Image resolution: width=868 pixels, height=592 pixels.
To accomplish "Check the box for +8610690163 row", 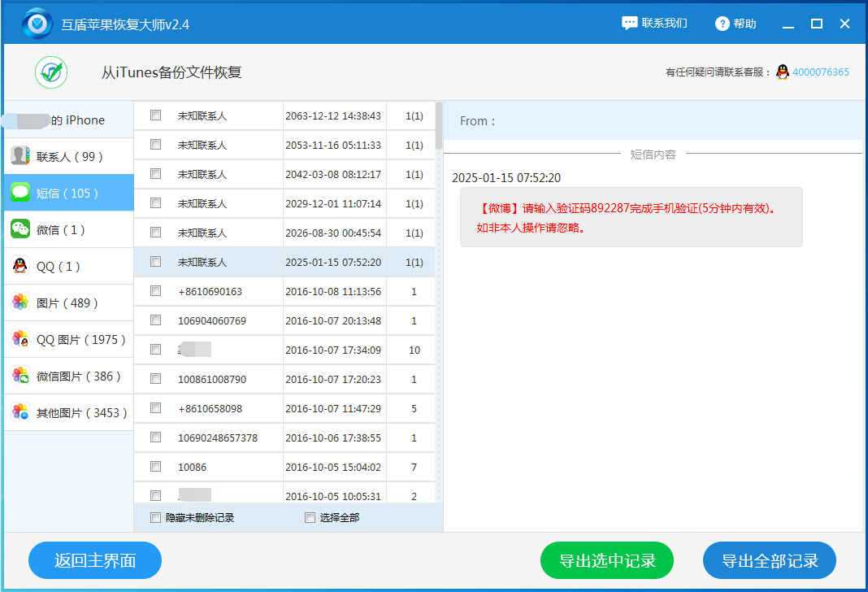I will [155, 291].
